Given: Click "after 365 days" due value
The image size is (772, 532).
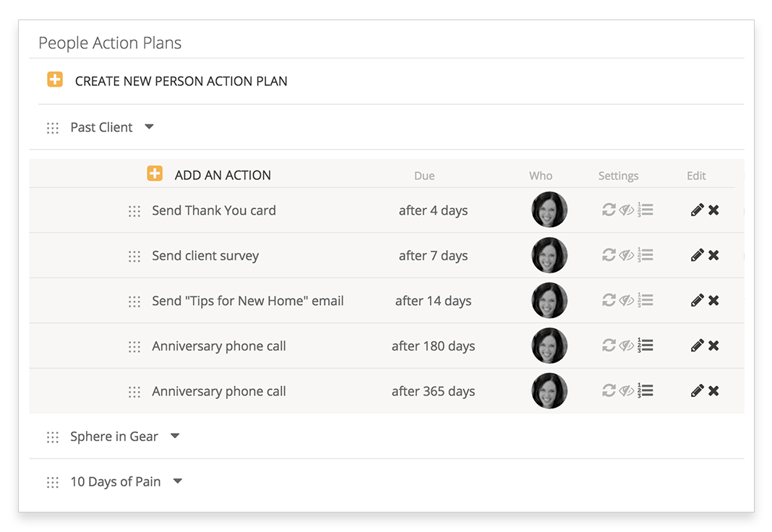Looking at the screenshot, I should click(433, 391).
